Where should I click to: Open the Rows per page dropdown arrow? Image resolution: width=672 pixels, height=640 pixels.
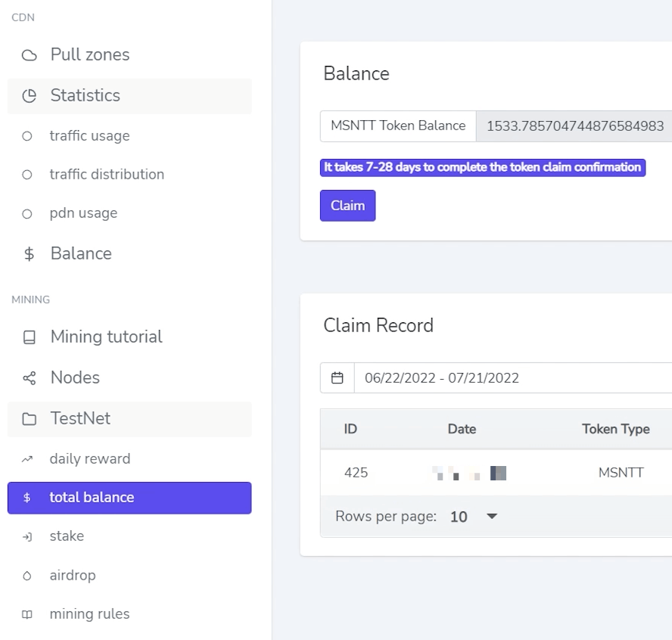[x=492, y=516]
